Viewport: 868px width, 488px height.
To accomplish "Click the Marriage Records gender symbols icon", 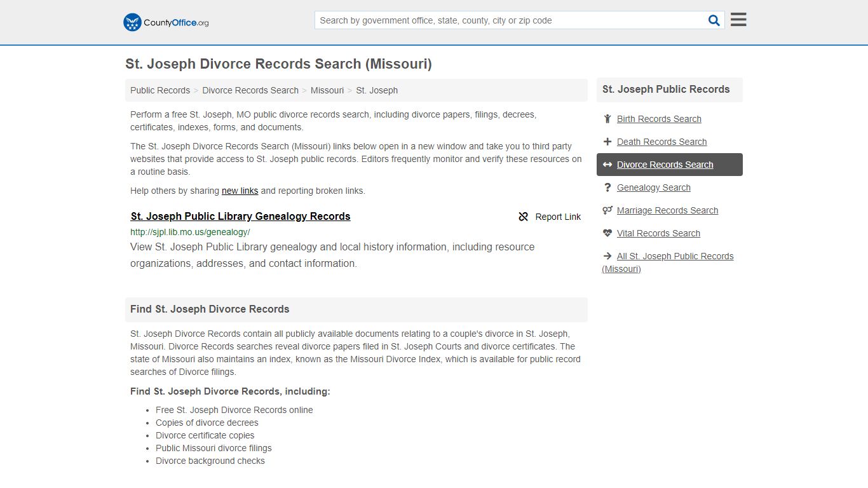I will pyautogui.click(x=607, y=210).
